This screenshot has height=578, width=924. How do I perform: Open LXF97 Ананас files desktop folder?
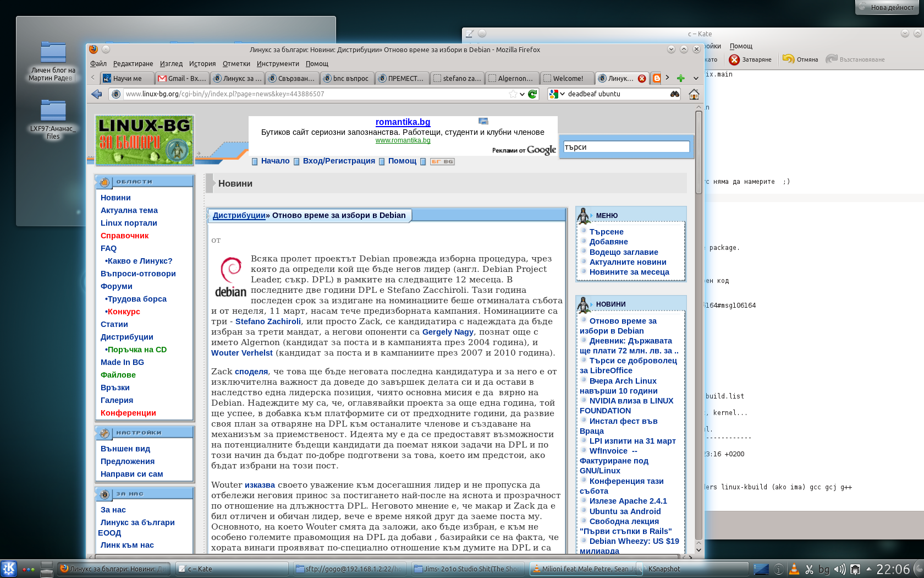(x=53, y=119)
